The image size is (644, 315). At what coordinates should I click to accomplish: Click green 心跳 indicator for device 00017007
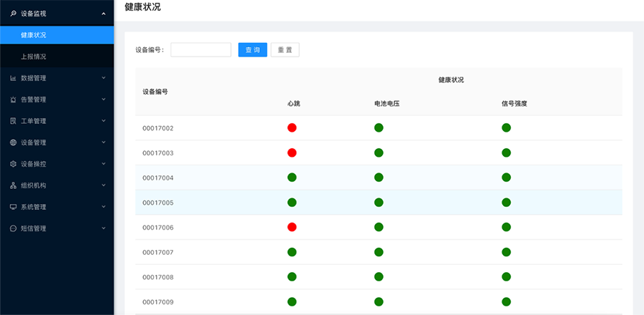click(292, 252)
